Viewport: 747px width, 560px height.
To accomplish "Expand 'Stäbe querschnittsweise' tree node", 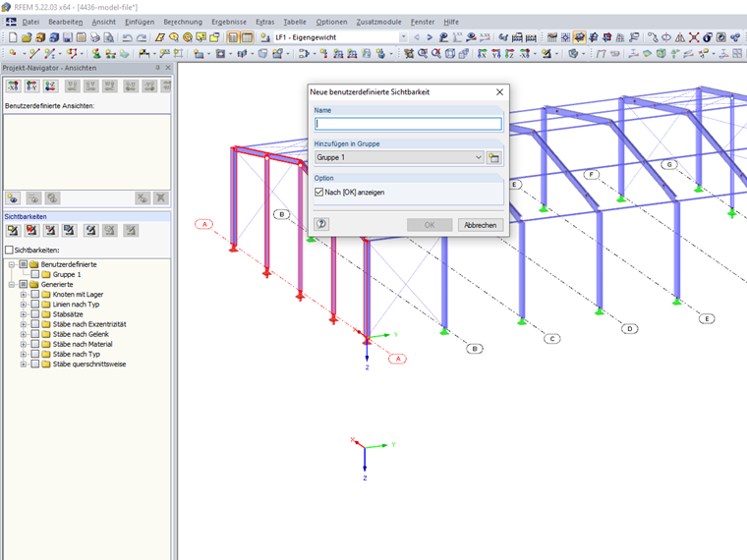I will pyautogui.click(x=23, y=364).
